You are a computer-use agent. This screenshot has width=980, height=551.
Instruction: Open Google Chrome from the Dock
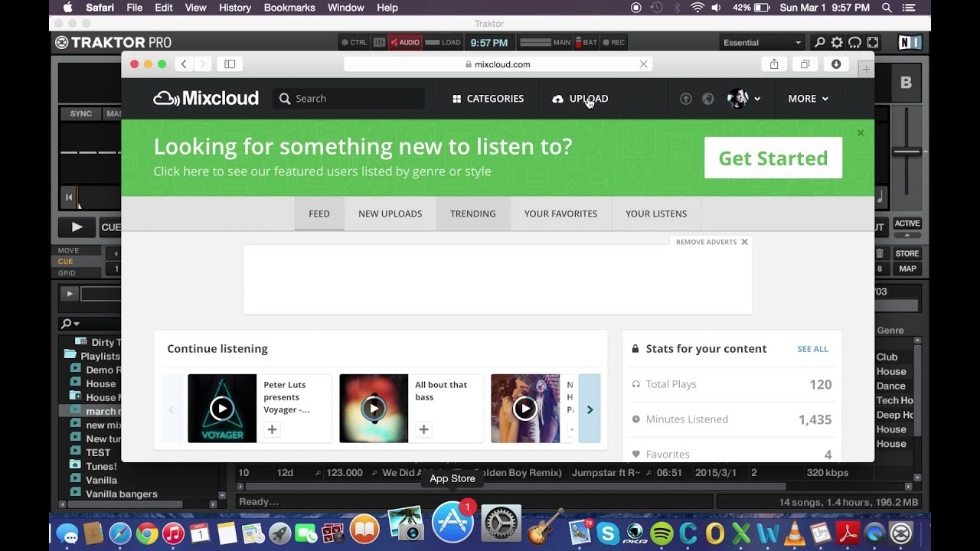point(147,533)
